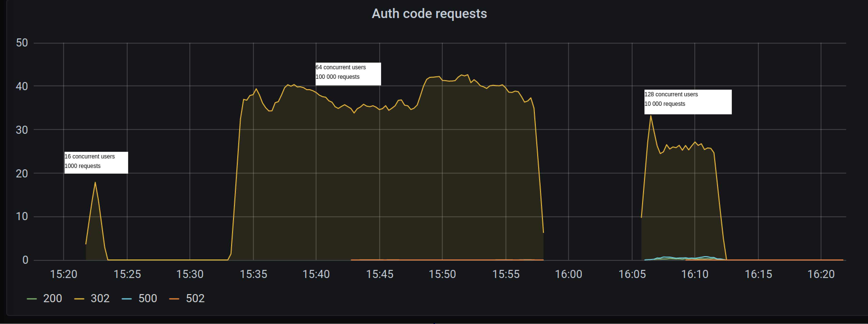Click the 1000 requests annotation text
The height and width of the screenshot is (324, 868).
pyautogui.click(x=83, y=166)
